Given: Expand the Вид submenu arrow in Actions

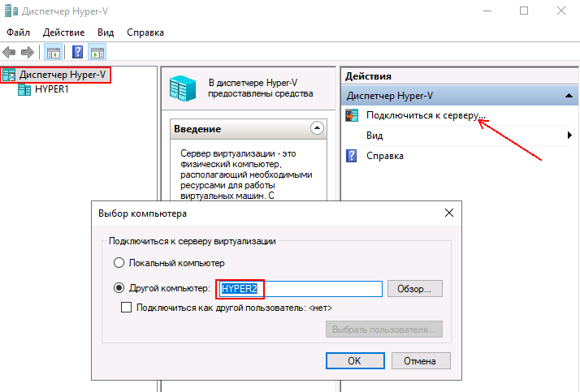Looking at the screenshot, I should coord(569,136).
